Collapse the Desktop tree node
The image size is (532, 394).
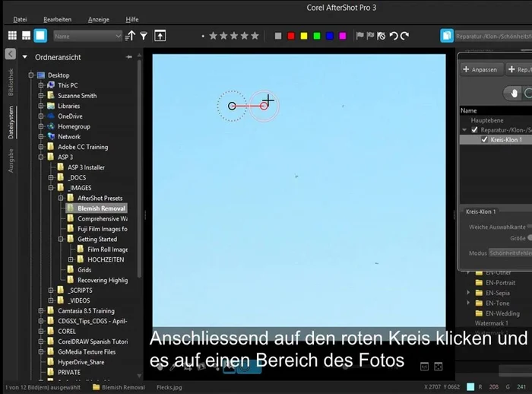[31, 75]
